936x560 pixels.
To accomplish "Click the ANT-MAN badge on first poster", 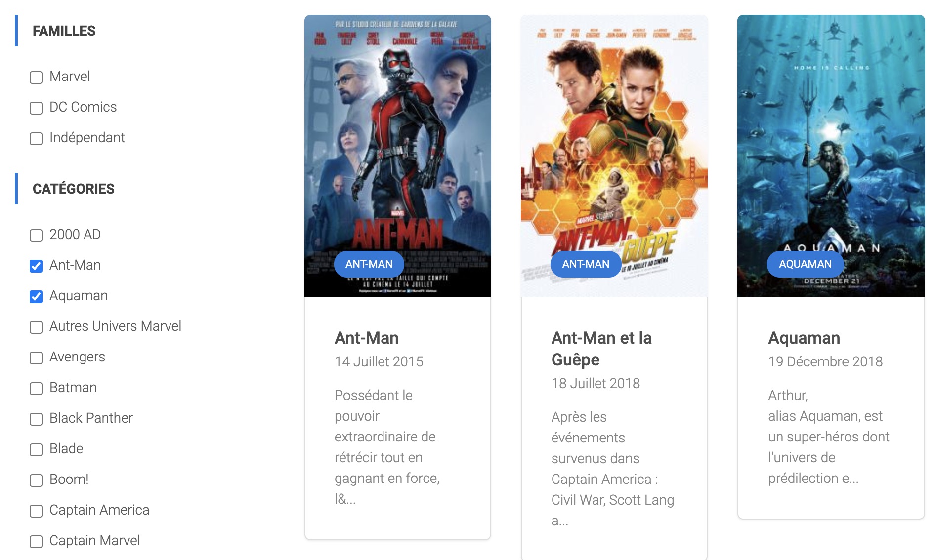I will coord(369,264).
